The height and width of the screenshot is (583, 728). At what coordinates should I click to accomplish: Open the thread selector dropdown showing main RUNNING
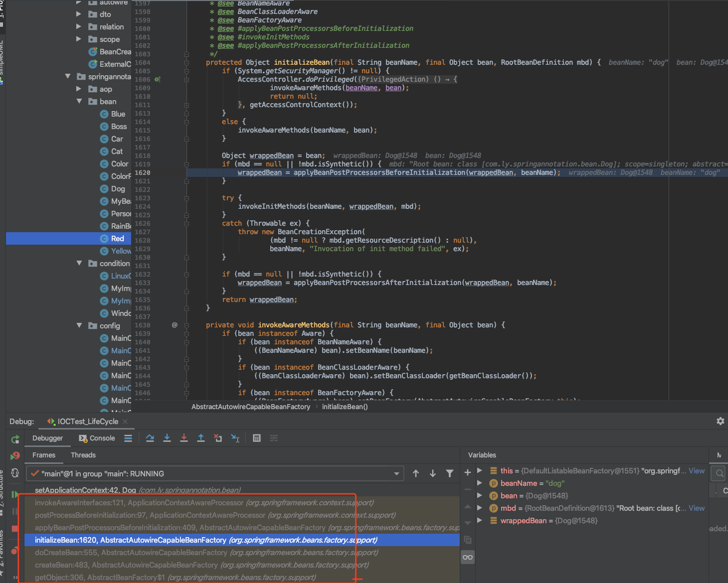point(215,473)
